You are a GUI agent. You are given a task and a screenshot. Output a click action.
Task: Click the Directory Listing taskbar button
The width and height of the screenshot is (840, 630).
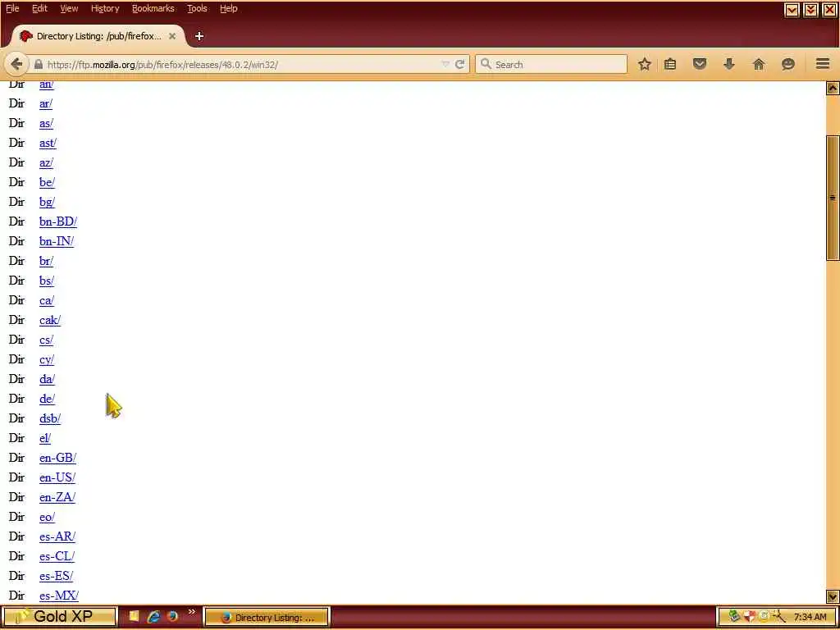pos(267,618)
